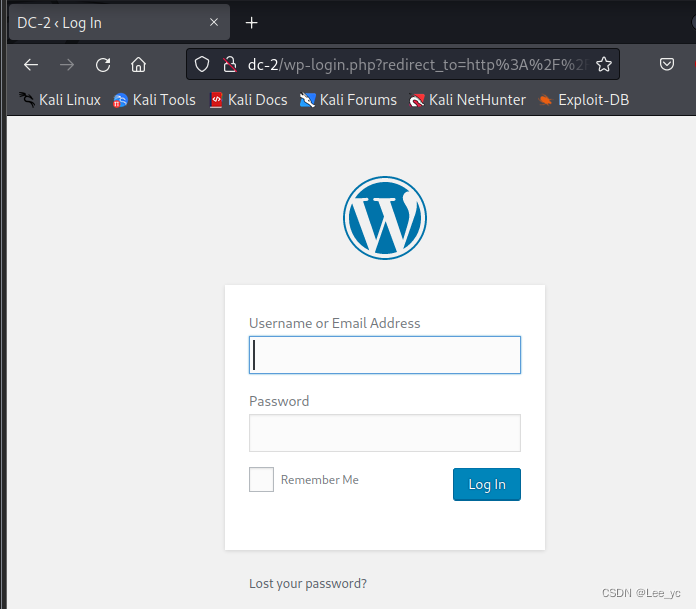Enable the Remember Me checkbox
Image resolution: width=696 pixels, height=609 pixels.
[x=261, y=479]
